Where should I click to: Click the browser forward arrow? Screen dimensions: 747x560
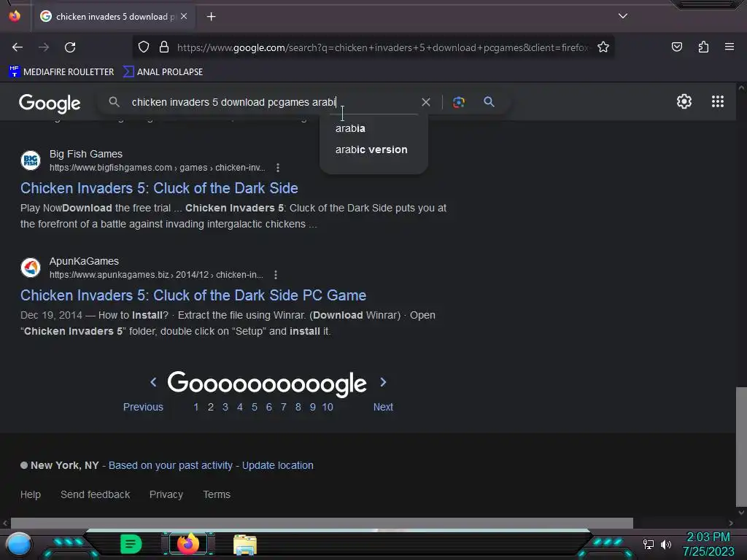[x=44, y=47]
